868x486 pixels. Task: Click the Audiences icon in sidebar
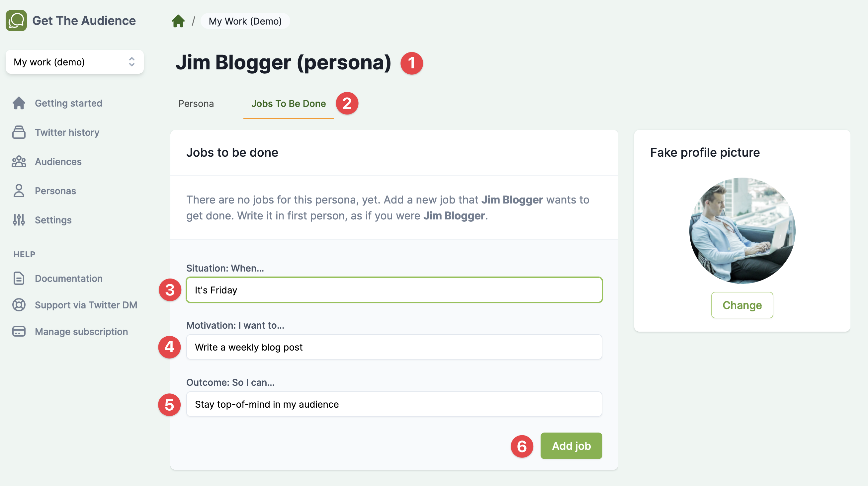coord(19,162)
